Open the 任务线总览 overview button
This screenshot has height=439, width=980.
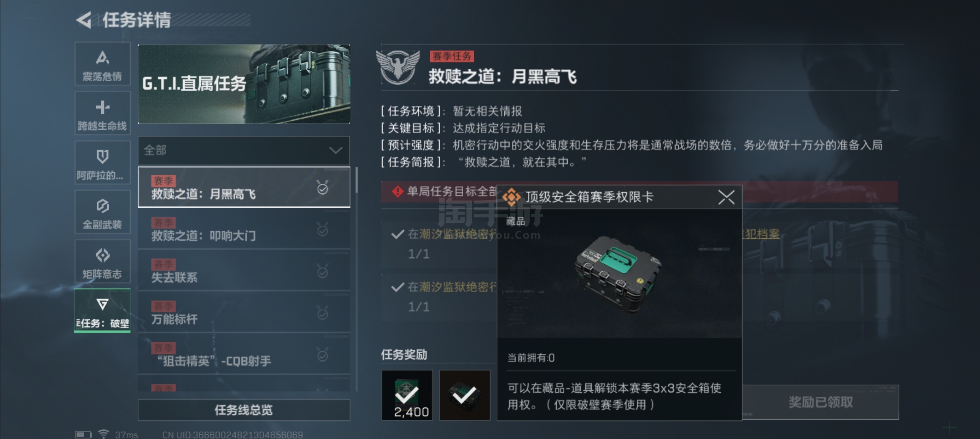244,410
